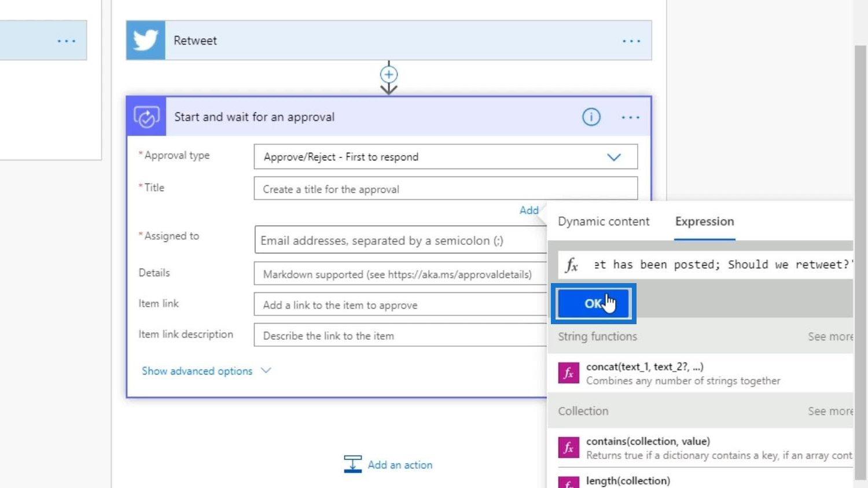Screen dimensions: 868x488
Task: Focus the Assigned to email field
Action: (x=400, y=240)
